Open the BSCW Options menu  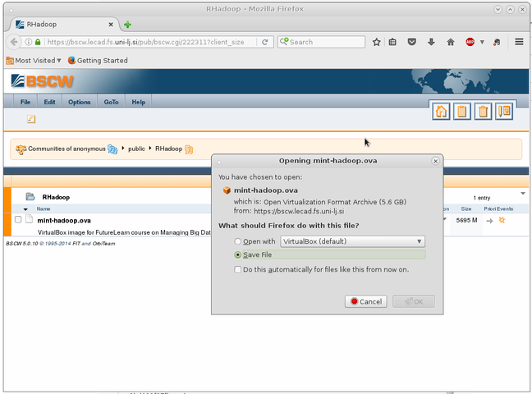point(80,102)
